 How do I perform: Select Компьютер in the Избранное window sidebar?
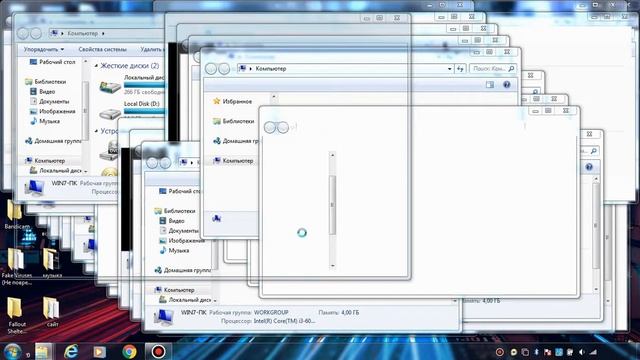[233, 161]
